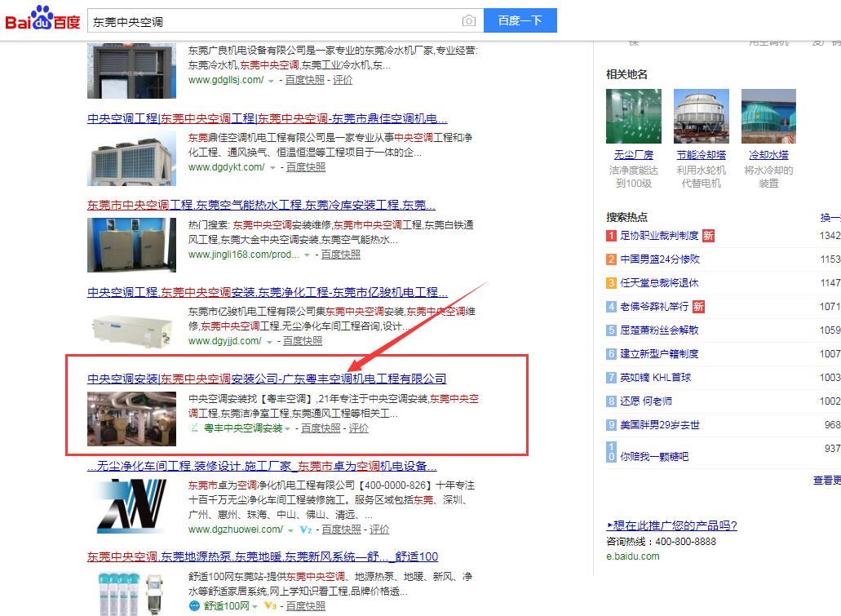
Task: Click the blue site icon before 舒适100网
Action: click(194, 606)
